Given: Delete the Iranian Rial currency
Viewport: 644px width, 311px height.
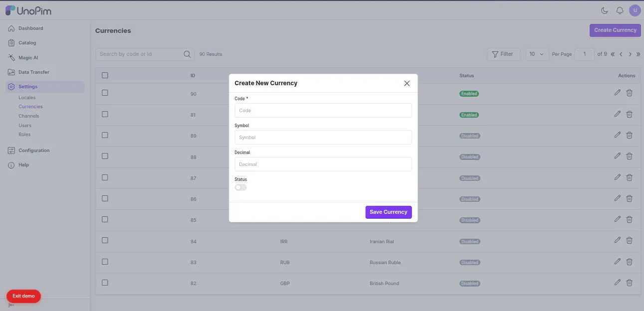Looking at the screenshot, I should [630, 240].
